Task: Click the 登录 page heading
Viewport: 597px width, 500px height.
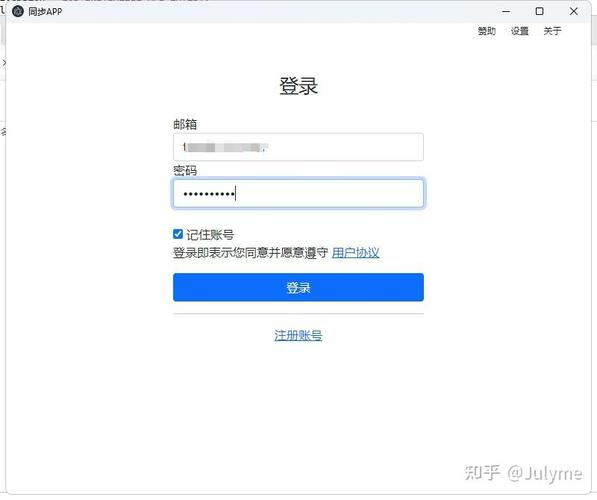Action: pyautogui.click(x=298, y=86)
